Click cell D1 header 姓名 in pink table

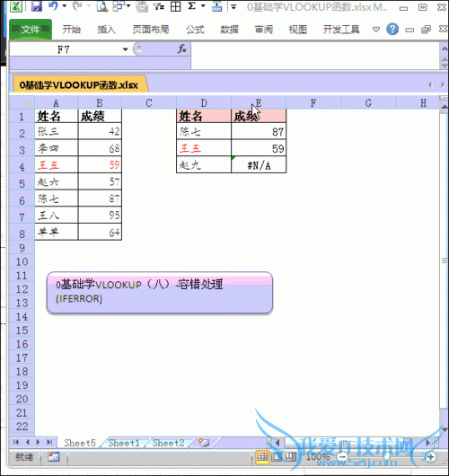coord(204,116)
